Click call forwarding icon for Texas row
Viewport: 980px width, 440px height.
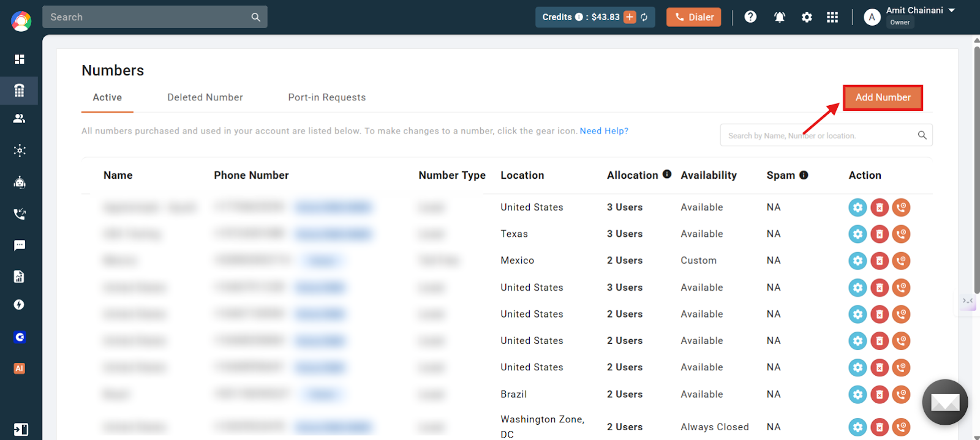pyautogui.click(x=901, y=234)
